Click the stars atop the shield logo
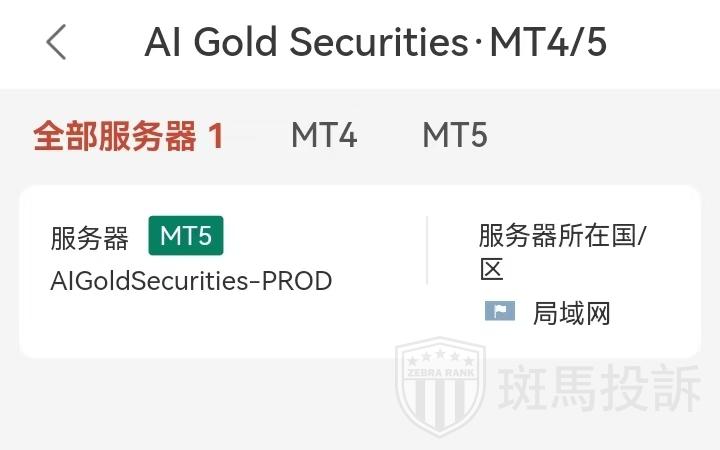 (x=442, y=358)
